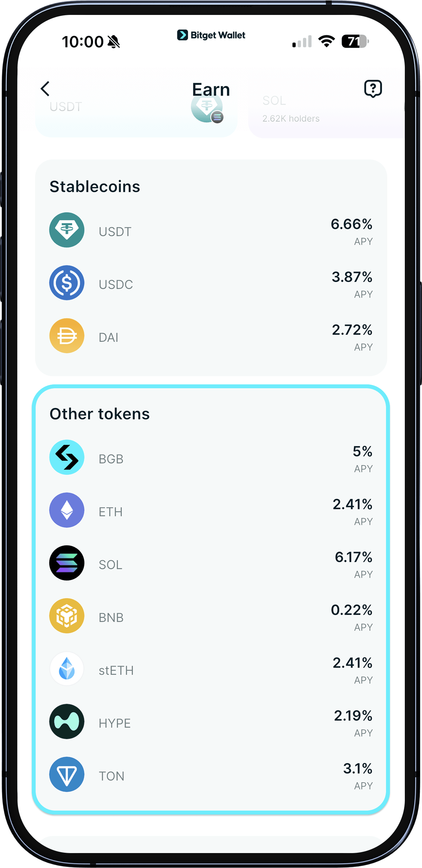Click the stETH token icon
This screenshot has width=422, height=868.
pos(66,669)
